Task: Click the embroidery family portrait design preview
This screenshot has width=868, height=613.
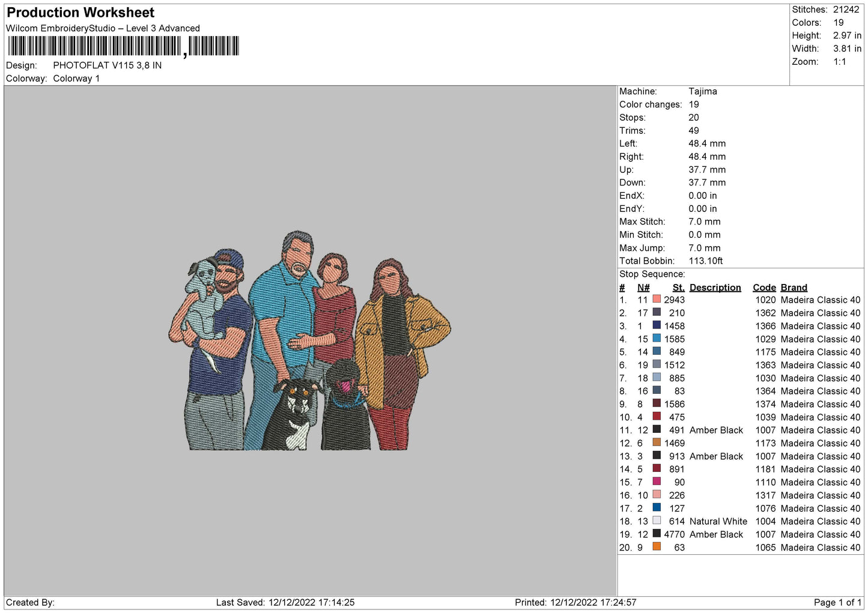Action: click(309, 340)
